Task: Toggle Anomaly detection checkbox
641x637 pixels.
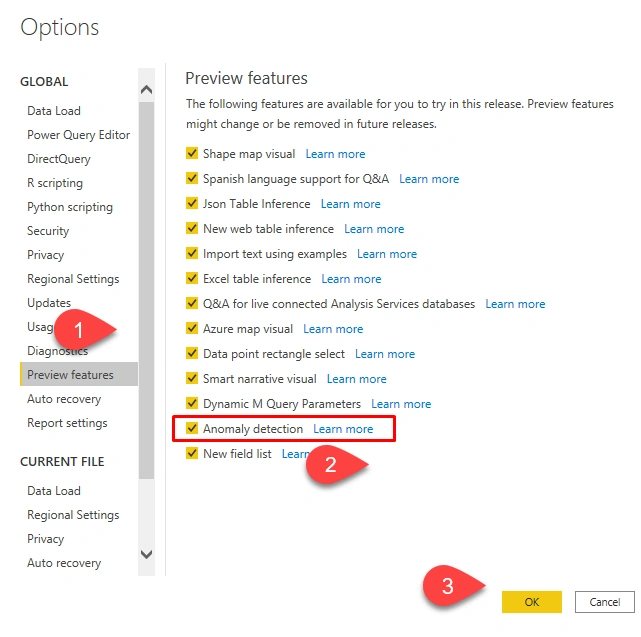Action: (192, 428)
